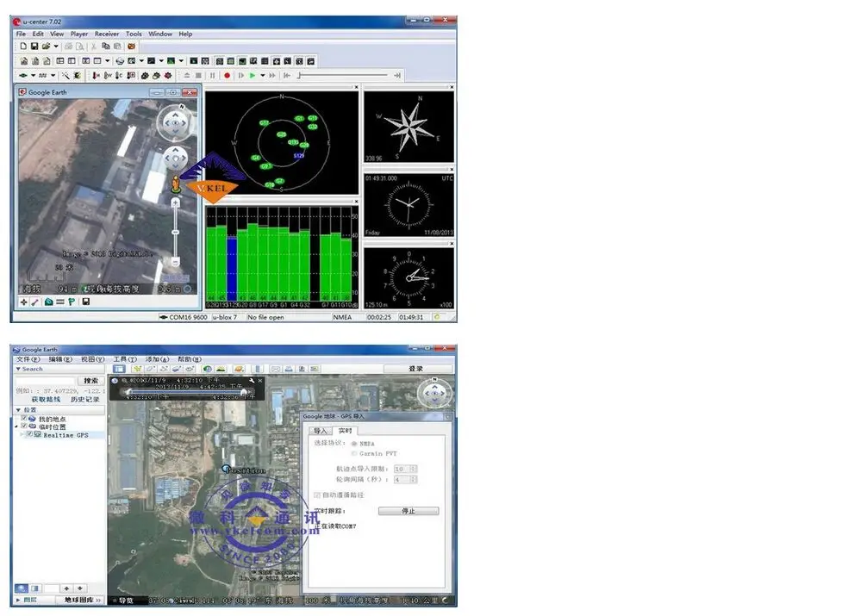Expand the dropdown arrow next to Open folder

56,47
